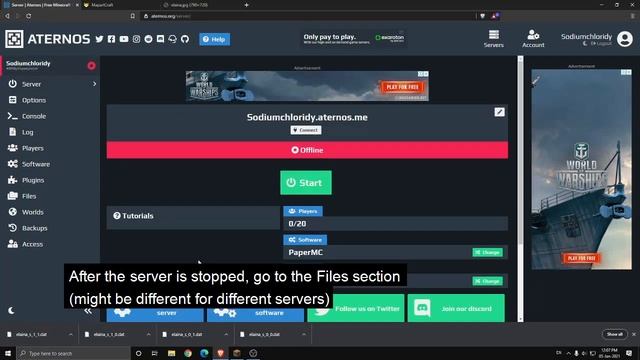The height and width of the screenshot is (360, 640).
Task: Expand the Server menu arrow
Action: (x=94, y=84)
